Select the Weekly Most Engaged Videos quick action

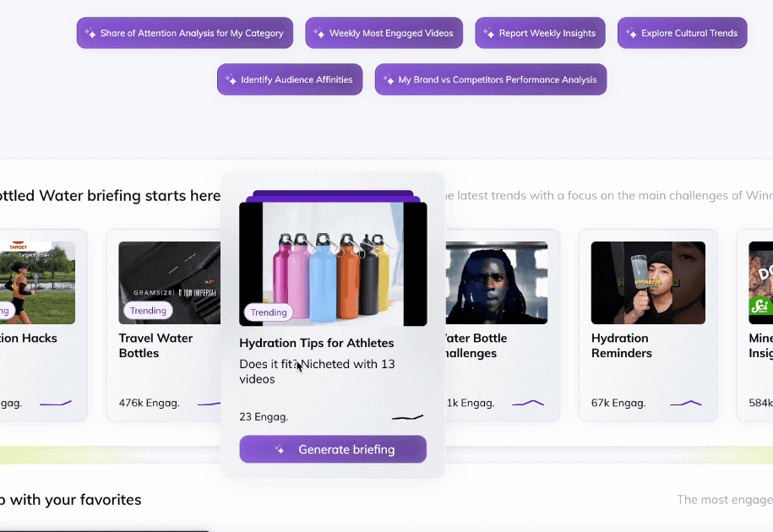[384, 32]
